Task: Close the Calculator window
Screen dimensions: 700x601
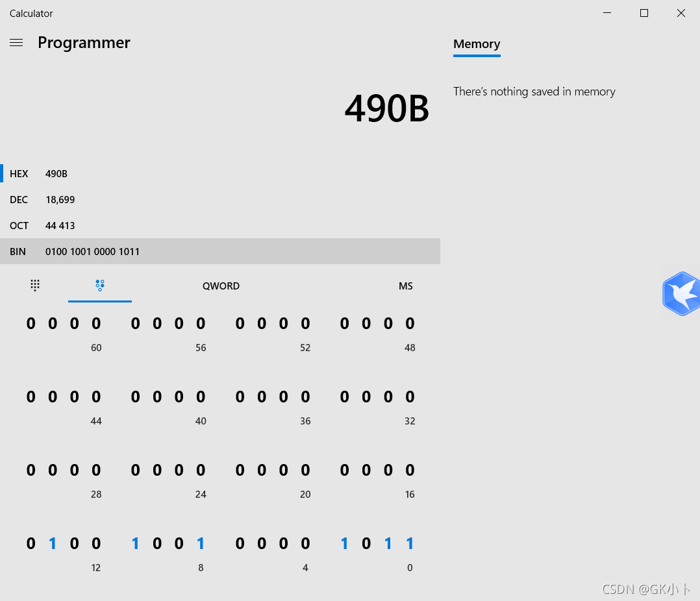Action: pos(681,13)
